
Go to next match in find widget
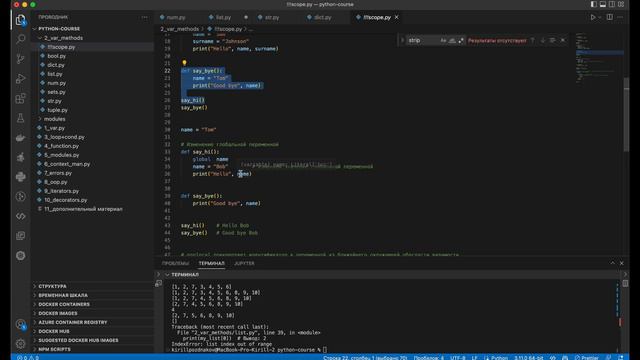point(543,40)
